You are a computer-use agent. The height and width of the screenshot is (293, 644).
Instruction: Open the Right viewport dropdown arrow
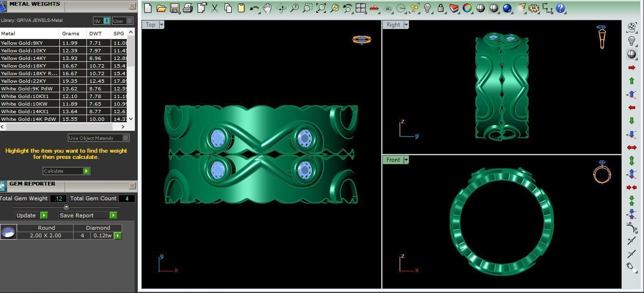tap(406, 25)
